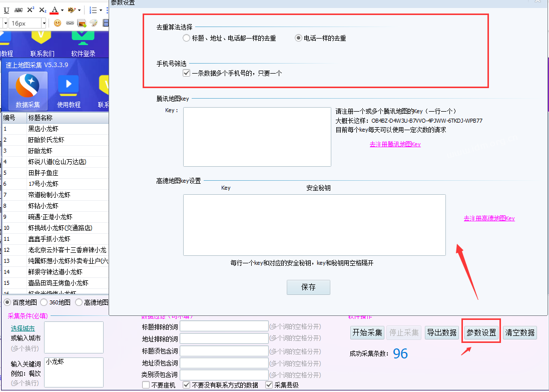Insert an emoticon via smiley icon

tap(58, 23)
